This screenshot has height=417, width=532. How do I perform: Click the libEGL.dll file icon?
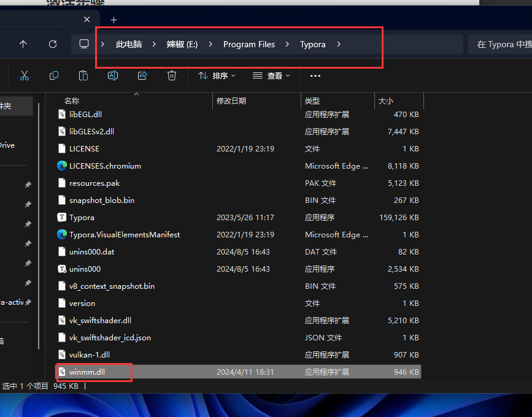tap(62, 114)
